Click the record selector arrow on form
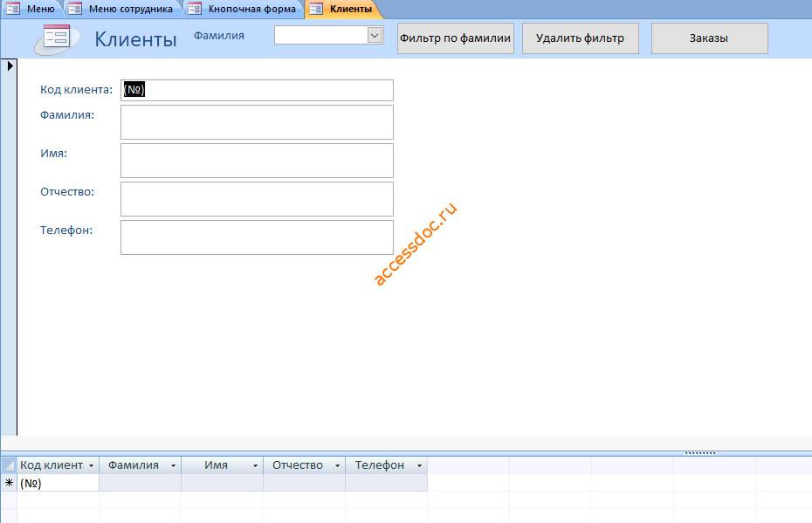Screen dimensions: 812x523 coord(10,65)
